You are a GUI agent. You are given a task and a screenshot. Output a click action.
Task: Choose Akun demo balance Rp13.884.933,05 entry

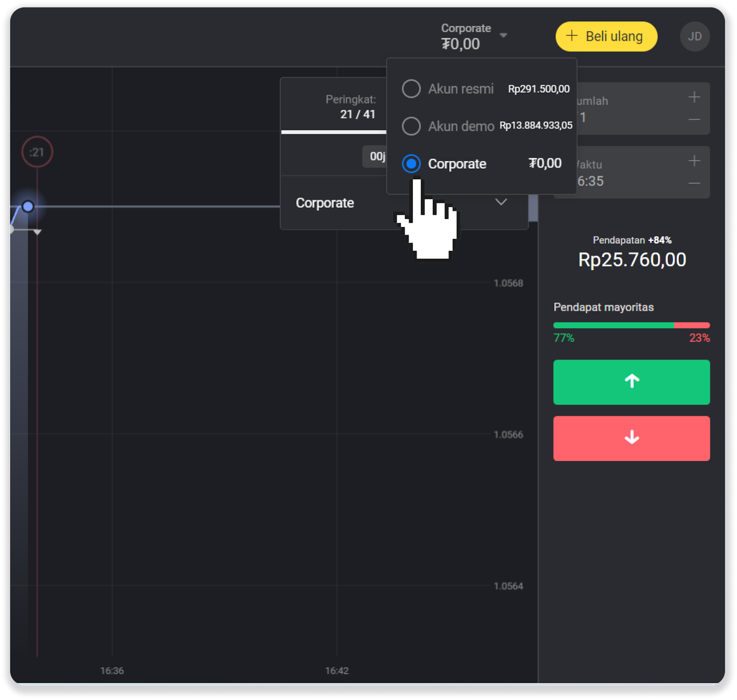click(536, 126)
